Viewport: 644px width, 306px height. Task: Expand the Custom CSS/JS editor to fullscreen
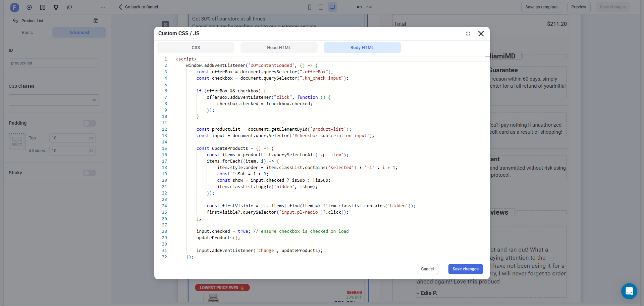(x=468, y=34)
